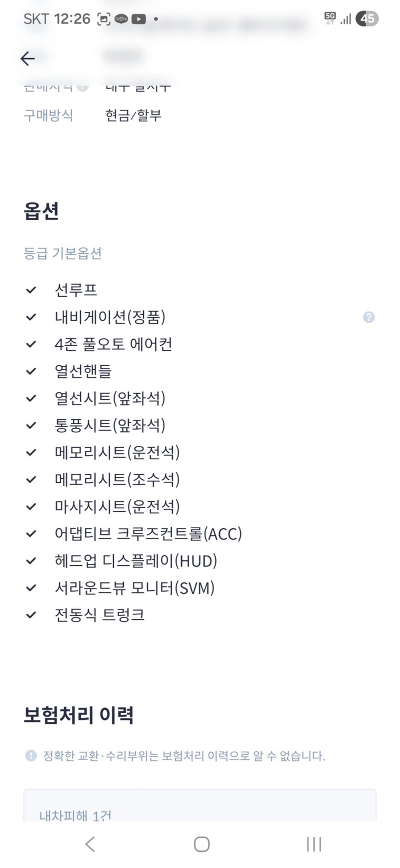Tap the back arrow at top
Viewport: 400px width, 868px height.
27,59
